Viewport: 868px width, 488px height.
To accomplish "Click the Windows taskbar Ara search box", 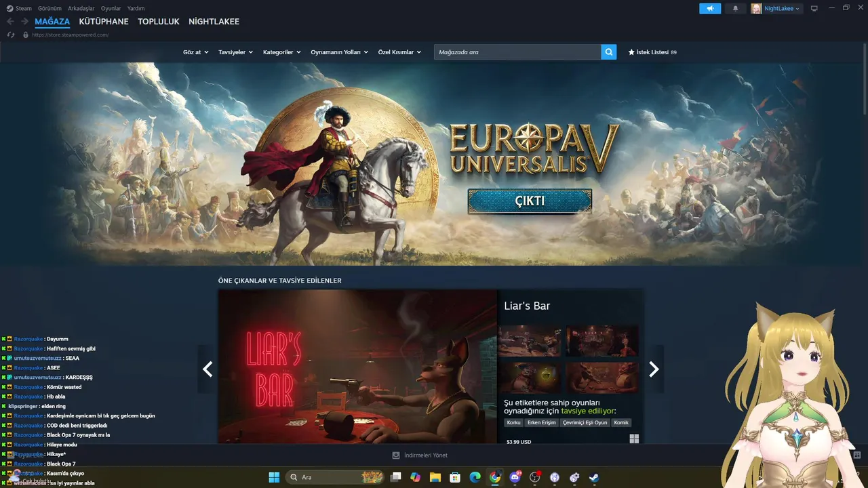I will click(x=335, y=477).
